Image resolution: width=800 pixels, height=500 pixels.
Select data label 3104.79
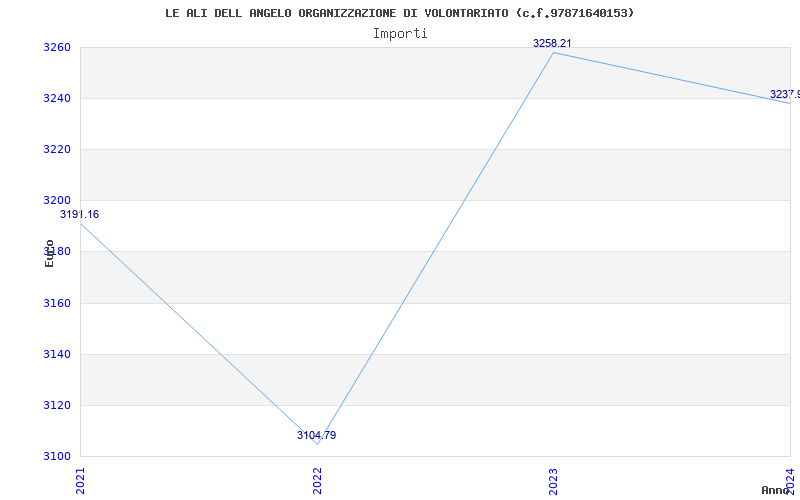pyautogui.click(x=316, y=435)
